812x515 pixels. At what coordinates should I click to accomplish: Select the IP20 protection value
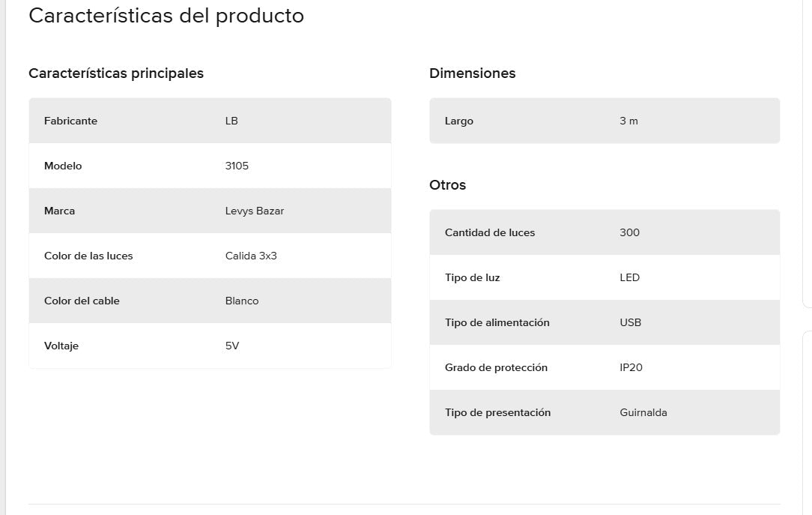coord(631,367)
